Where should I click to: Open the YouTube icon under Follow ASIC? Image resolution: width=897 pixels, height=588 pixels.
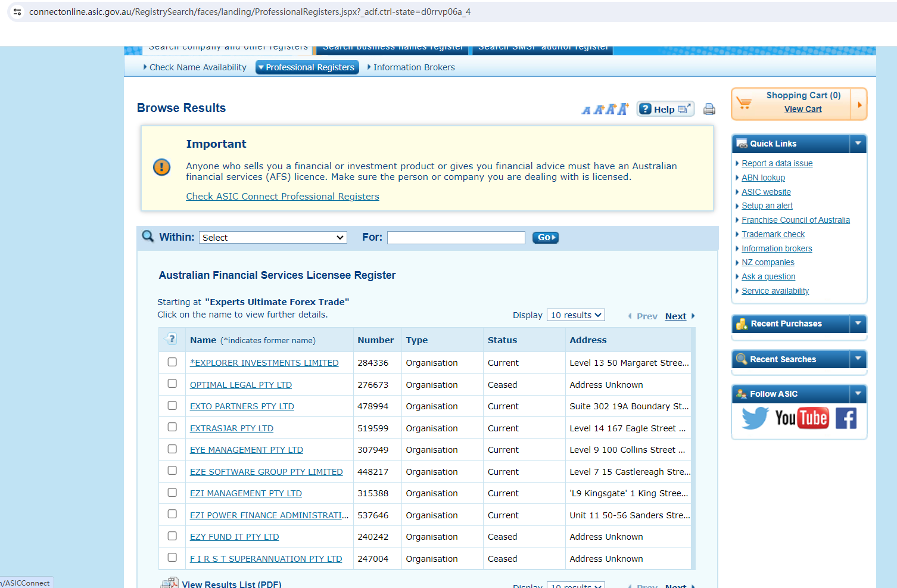click(x=801, y=418)
